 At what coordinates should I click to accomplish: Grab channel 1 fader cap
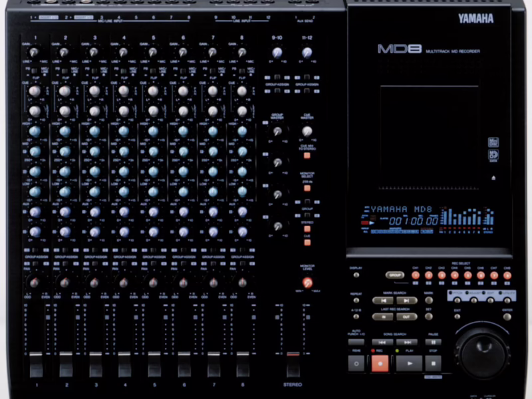pos(36,364)
